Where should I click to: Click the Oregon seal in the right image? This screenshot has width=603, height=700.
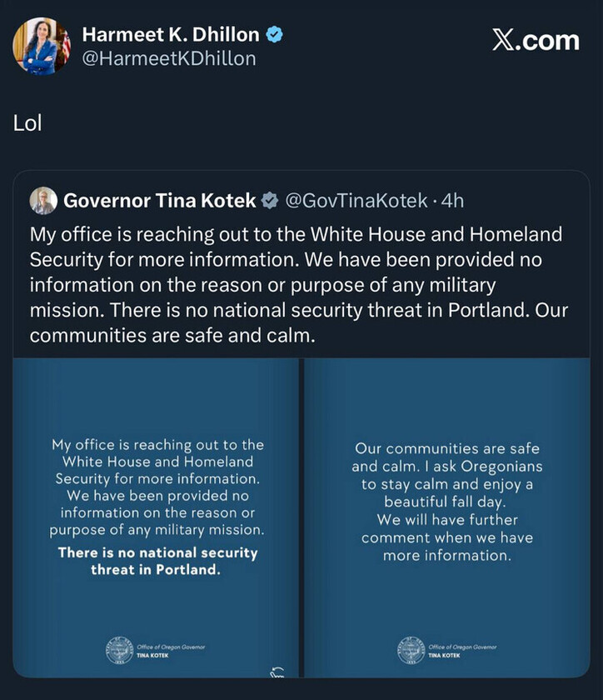point(411,651)
